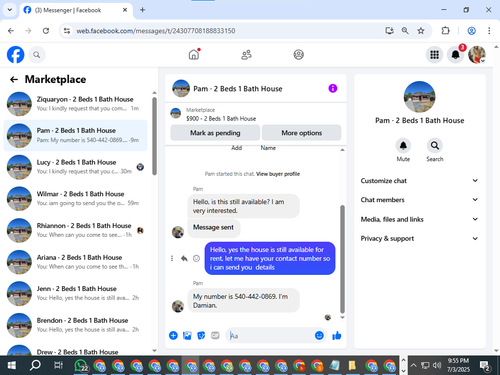
Task: Send a thumbs-up like
Action: (337, 335)
